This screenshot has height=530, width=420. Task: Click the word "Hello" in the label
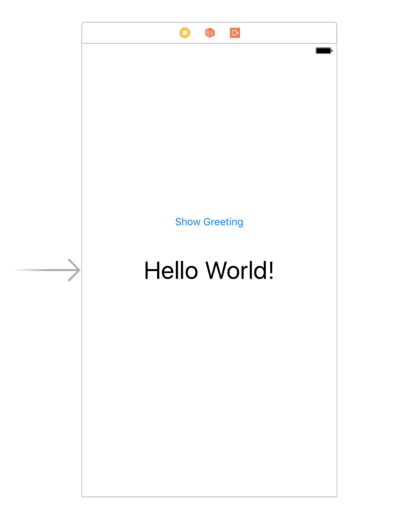[171, 270]
